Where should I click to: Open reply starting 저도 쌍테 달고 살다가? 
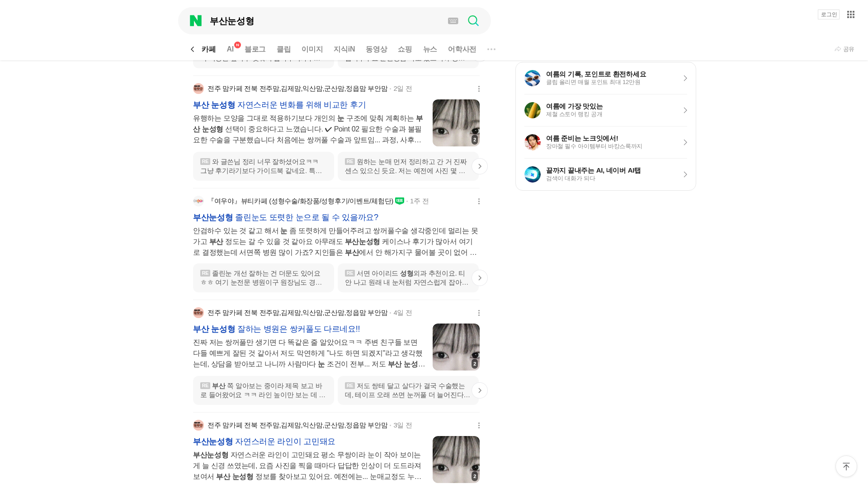(408, 390)
